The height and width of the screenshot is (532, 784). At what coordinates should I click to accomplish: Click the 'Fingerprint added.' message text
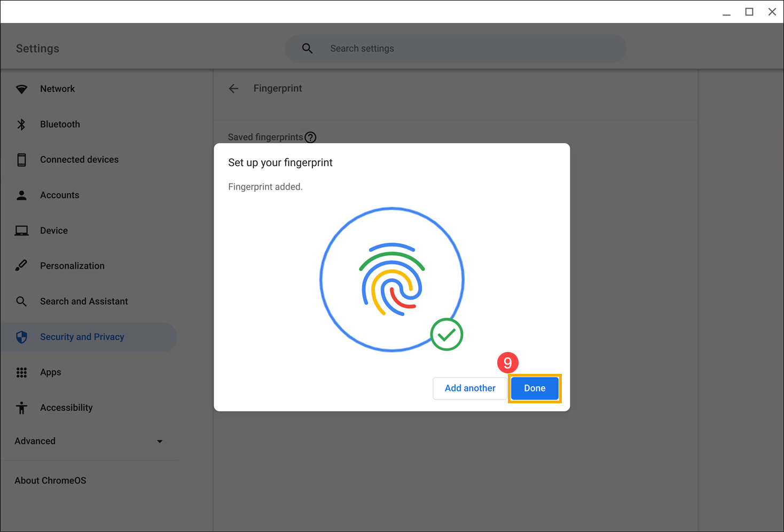[265, 187]
